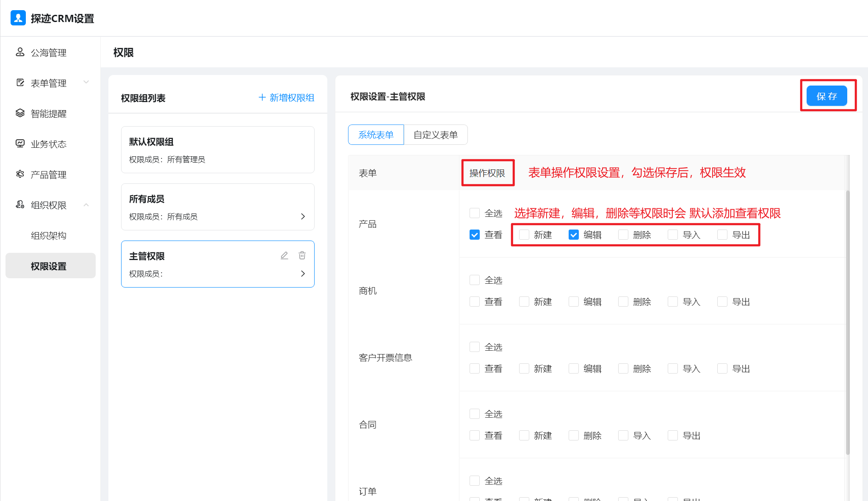Image resolution: width=868 pixels, height=501 pixels.
Task: Open 组织架构 menu item
Action: tap(49, 235)
